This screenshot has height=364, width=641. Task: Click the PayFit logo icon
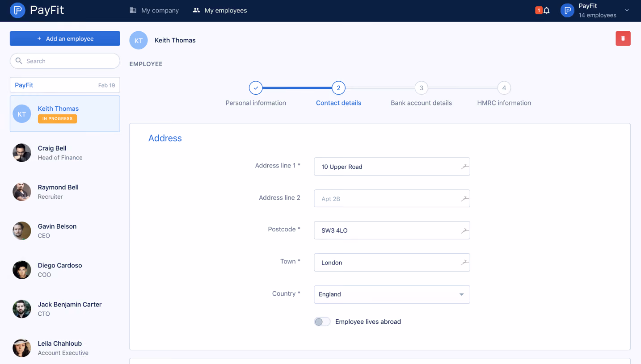coord(17,10)
